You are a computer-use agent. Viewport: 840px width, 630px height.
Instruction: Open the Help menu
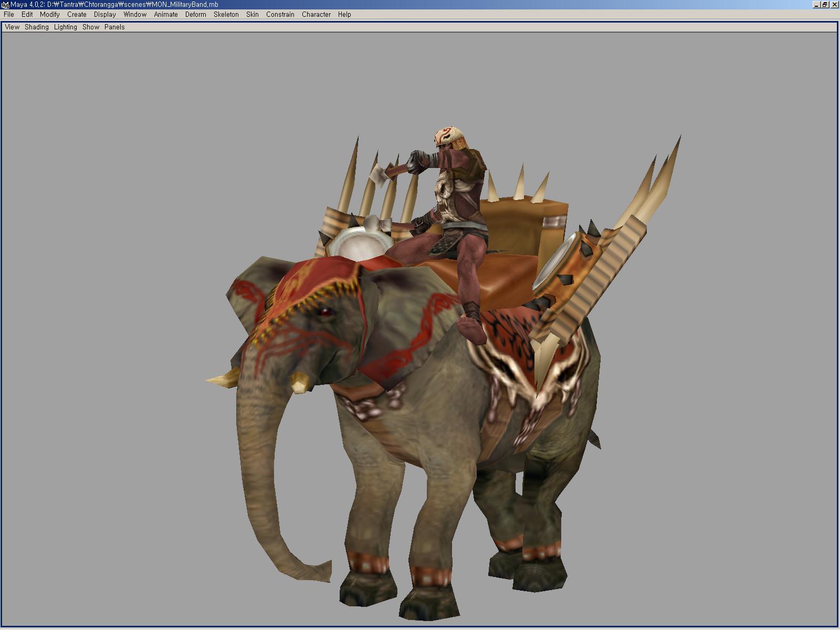pyautogui.click(x=344, y=15)
